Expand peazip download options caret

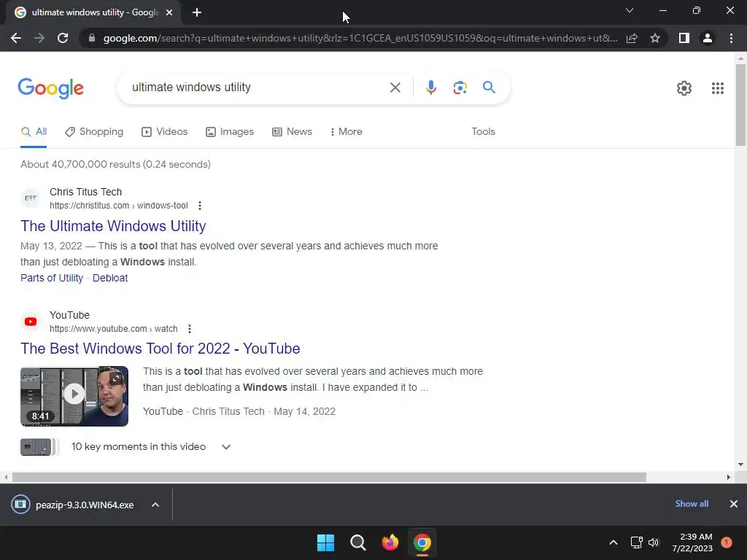pyautogui.click(x=155, y=505)
